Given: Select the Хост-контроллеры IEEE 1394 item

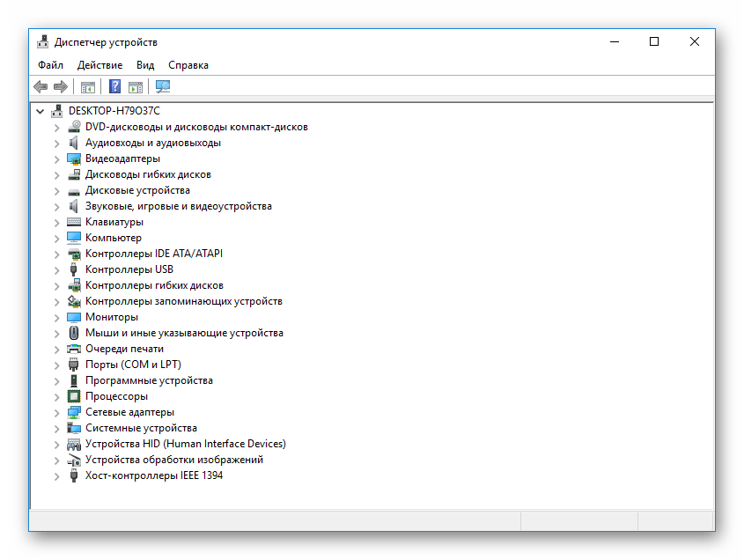Looking at the screenshot, I should pos(153,475).
